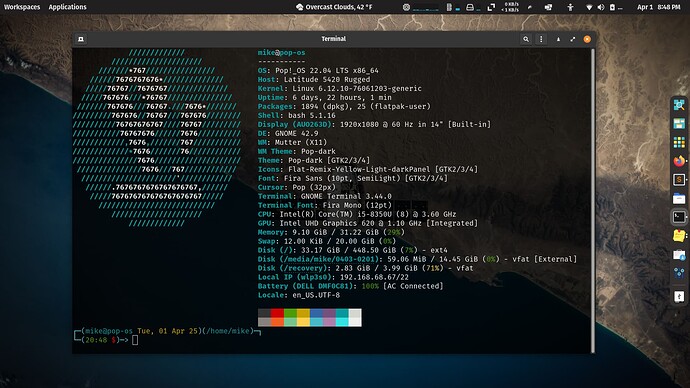Open the accessibility figure icon menu
The height and width of the screenshot is (388, 690).
(x=570, y=7)
